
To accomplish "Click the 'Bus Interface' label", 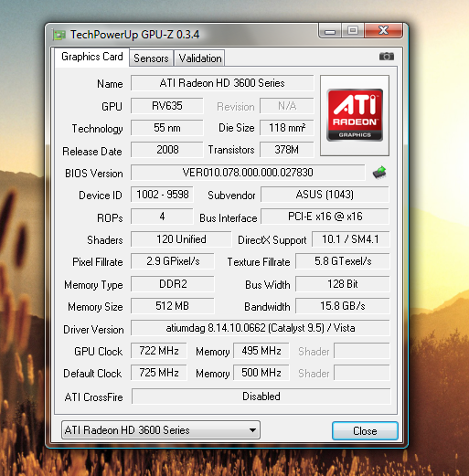I will [x=229, y=218].
